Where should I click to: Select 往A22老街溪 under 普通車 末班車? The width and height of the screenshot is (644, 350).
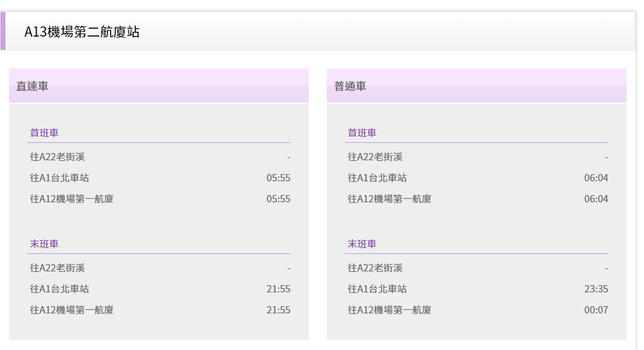click(x=375, y=268)
